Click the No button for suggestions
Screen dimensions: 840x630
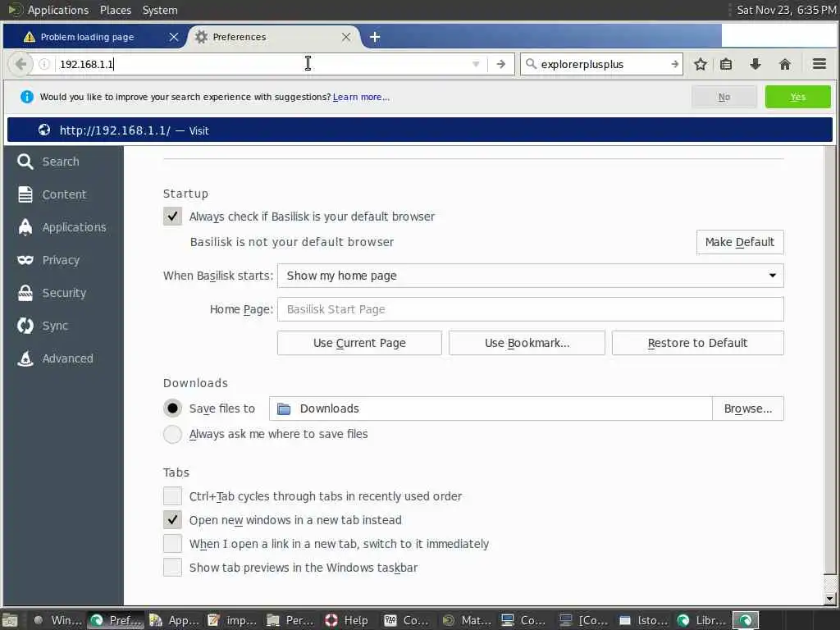pyautogui.click(x=724, y=97)
